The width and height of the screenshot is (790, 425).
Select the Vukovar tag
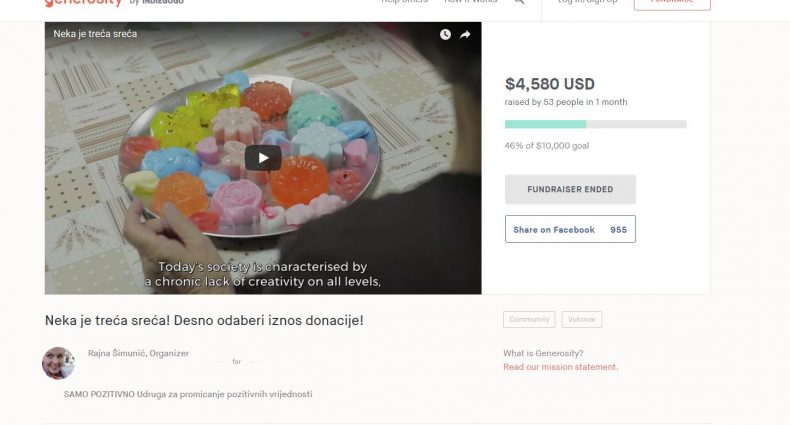coord(582,319)
